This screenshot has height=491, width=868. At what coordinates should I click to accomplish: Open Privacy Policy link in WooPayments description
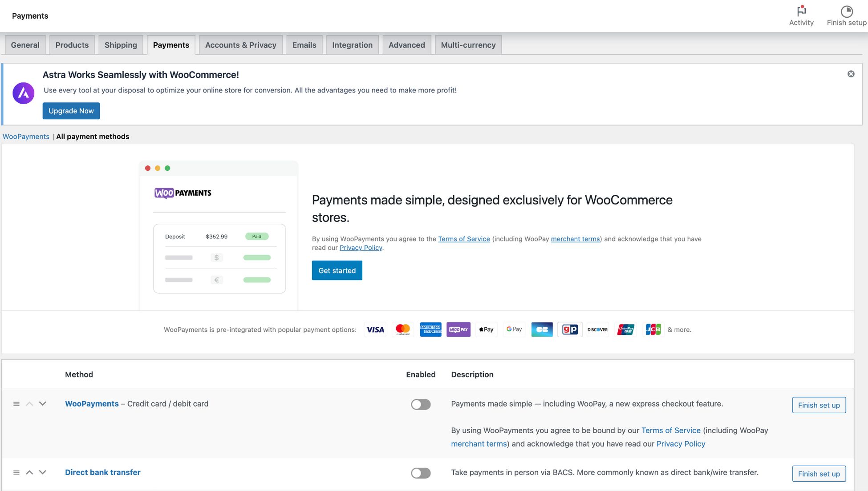[x=681, y=444]
